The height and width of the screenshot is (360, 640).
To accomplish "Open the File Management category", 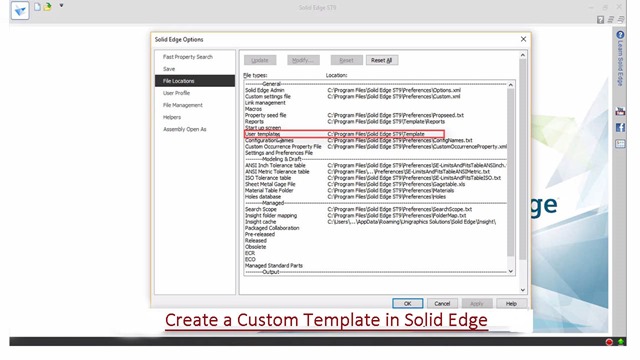I will (195, 105).
